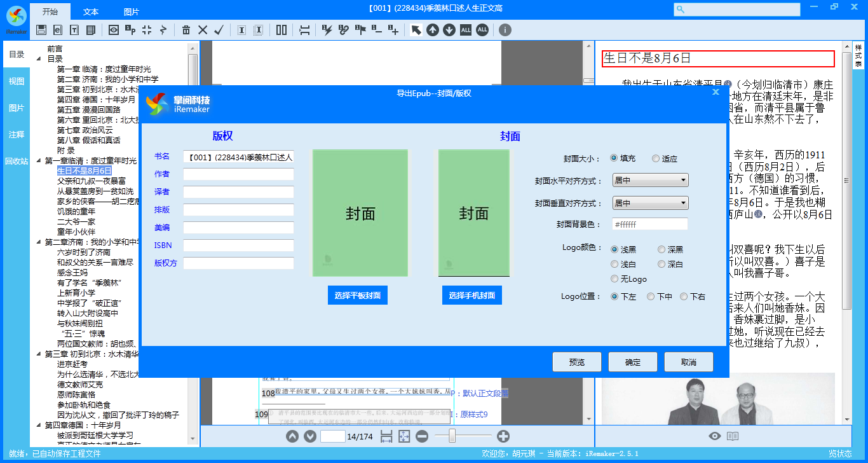868x463 pixels.
Task: Choose 深黑 as the Logo color
Action: click(661, 250)
